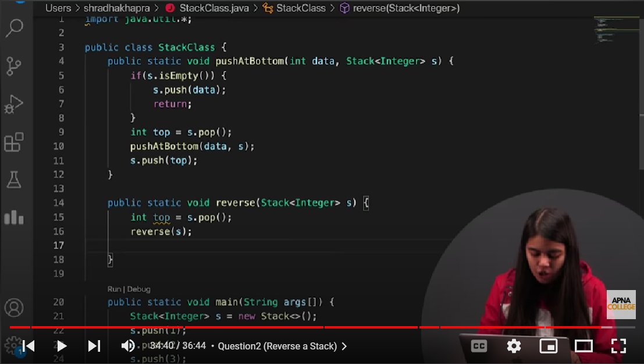Image resolution: width=644 pixels, height=364 pixels.
Task: Click 'pushAtBottom(data, s);' on line 10
Action: (x=192, y=146)
